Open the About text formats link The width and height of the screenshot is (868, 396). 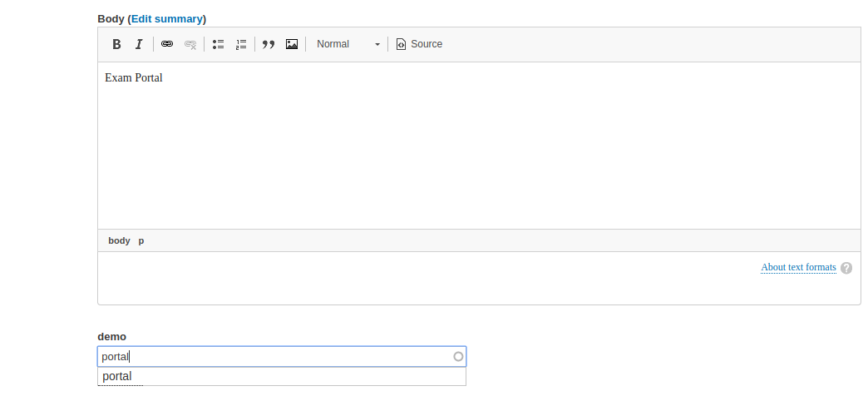pyautogui.click(x=798, y=267)
